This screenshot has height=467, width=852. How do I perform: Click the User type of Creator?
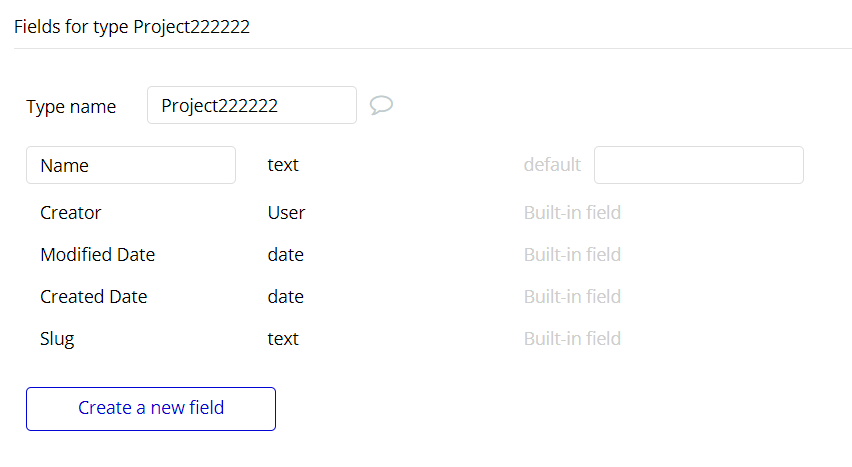[x=286, y=213]
